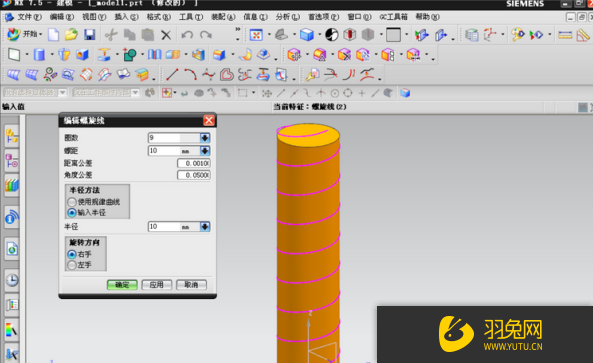The height and width of the screenshot is (363, 593).
Task: Click the Save floppy disk icon
Action: (x=90, y=35)
